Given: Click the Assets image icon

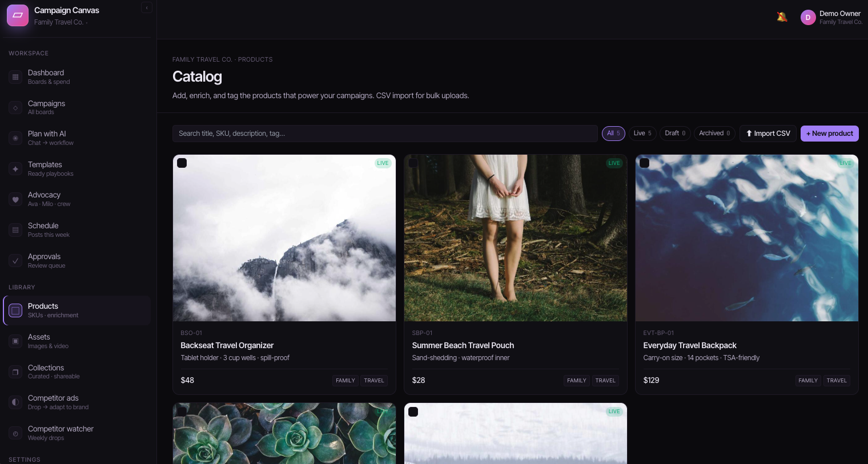Looking at the screenshot, I should pos(15,341).
